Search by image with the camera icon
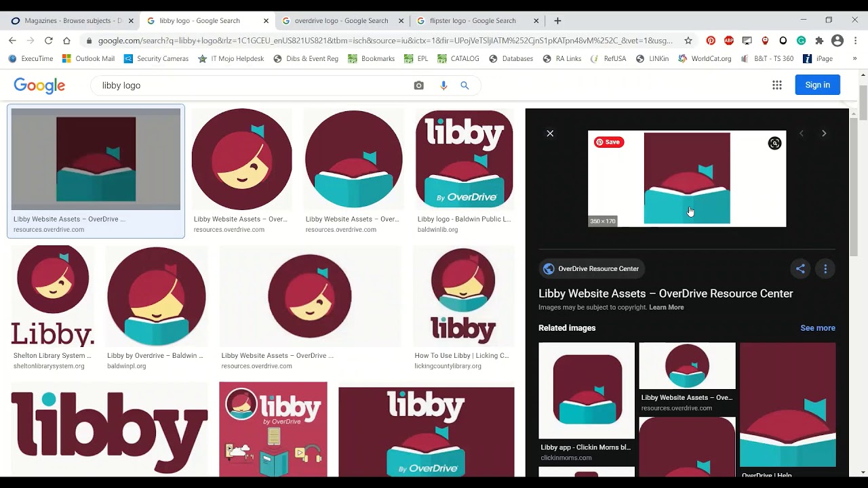The width and height of the screenshot is (868, 488). pos(419,85)
